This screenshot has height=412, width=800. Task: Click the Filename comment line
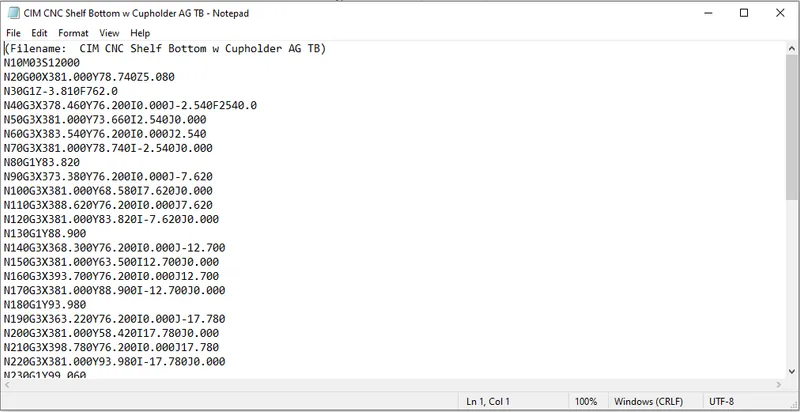click(x=165, y=49)
